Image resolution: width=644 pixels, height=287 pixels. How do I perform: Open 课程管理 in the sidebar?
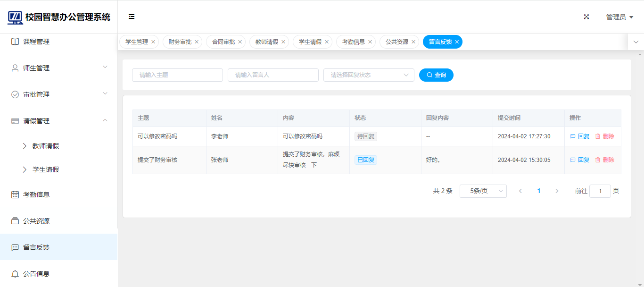[x=36, y=42]
